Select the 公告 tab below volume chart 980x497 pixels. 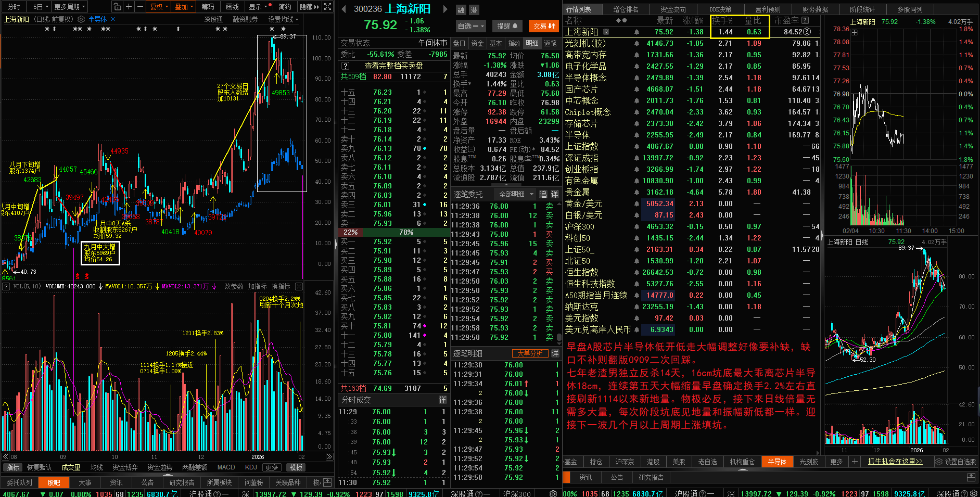pos(148,482)
